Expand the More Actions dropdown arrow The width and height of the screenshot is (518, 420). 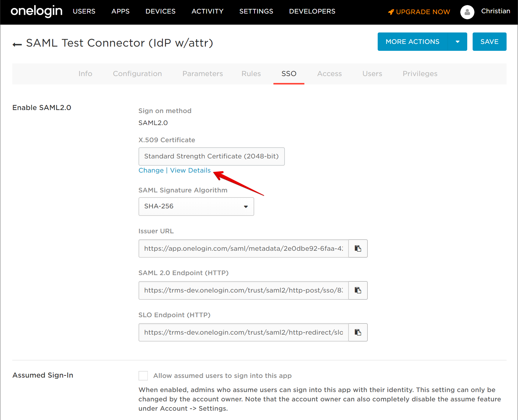point(457,41)
